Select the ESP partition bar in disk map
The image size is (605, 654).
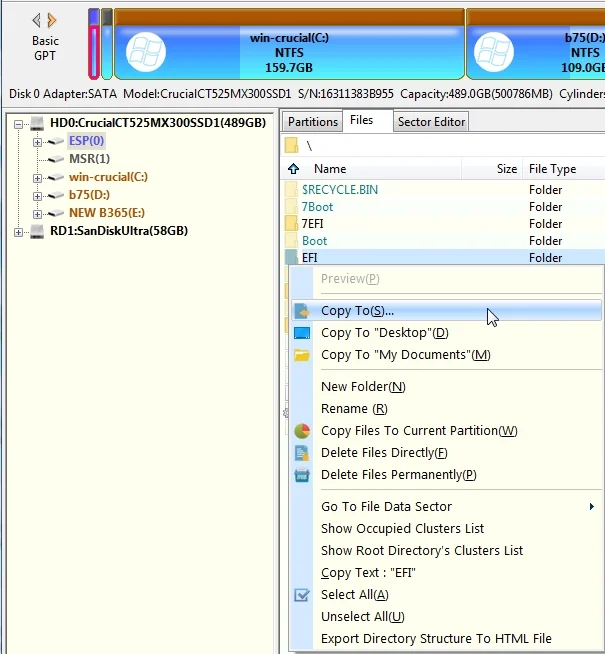tap(94, 44)
